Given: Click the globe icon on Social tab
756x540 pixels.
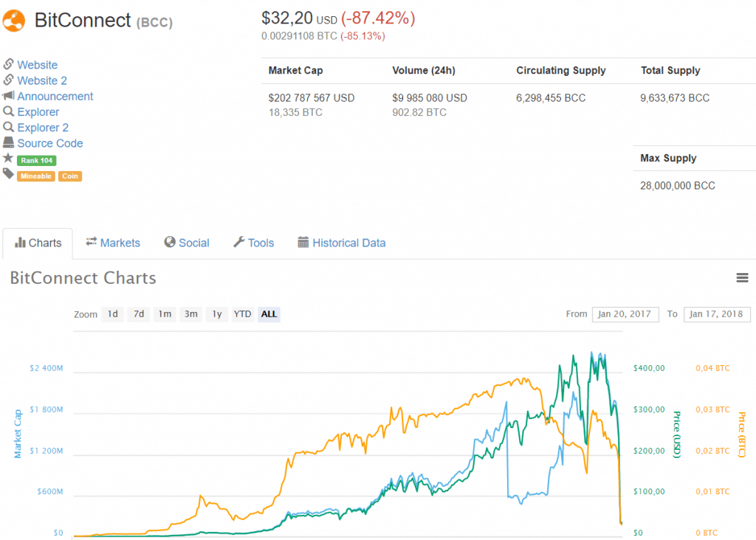Looking at the screenshot, I should (170, 242).
